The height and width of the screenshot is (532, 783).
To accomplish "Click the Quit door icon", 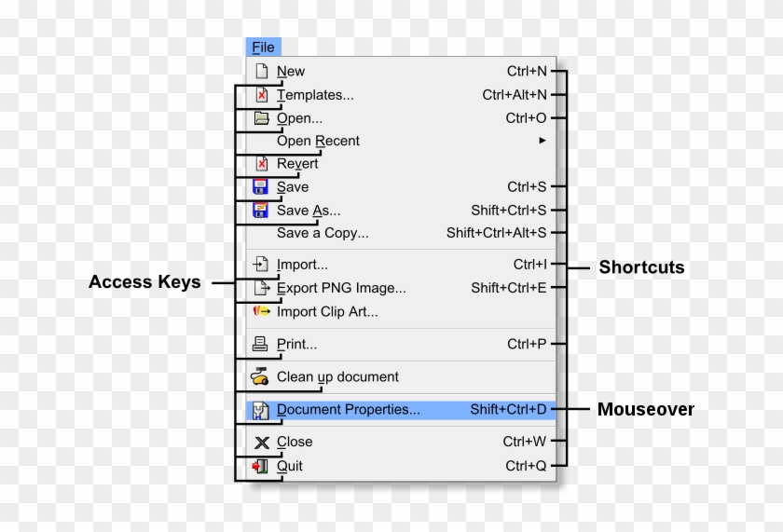I will pyautogui.click(x=261, y=466).
